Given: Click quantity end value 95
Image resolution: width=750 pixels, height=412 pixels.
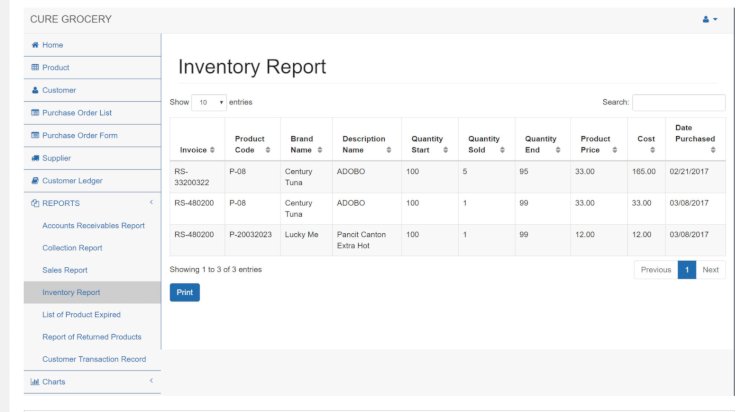Looking at the screenshot, I should (x=524, y=171).
